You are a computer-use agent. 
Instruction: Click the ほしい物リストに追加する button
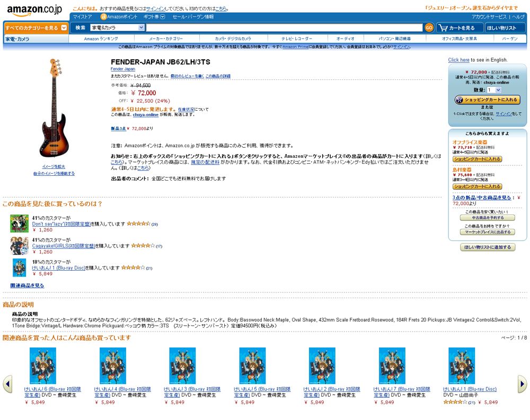click(488, 247)
